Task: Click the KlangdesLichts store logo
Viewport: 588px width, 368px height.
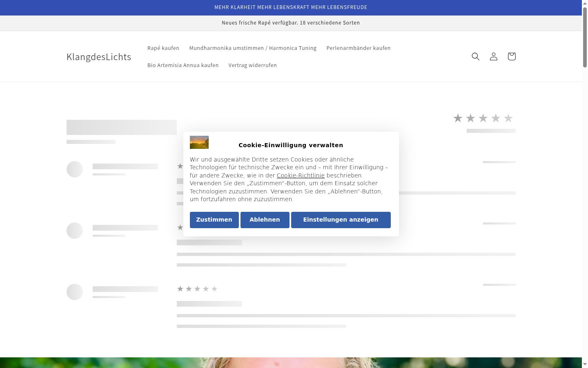Action: point(99,57)
